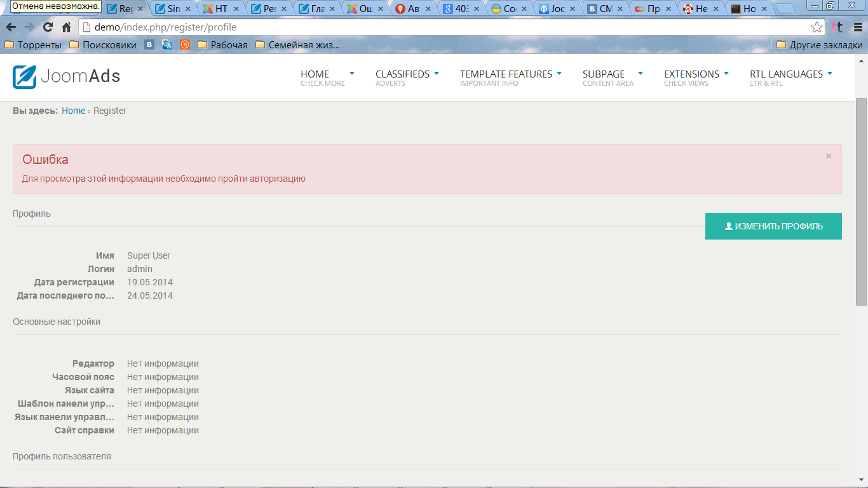
Task: Open the VK bookmark icon in the bookmarks bar
Action: click(x=149, y=45)
